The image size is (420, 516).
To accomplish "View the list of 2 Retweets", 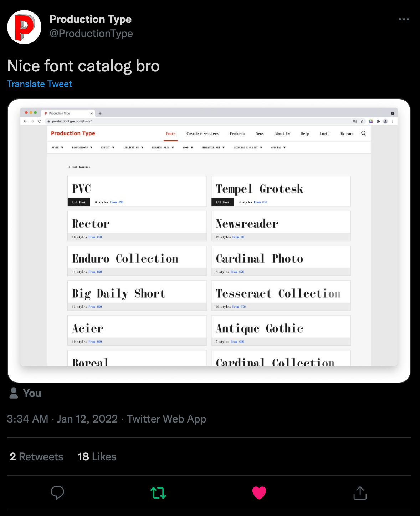I will pyautogui.click(x=36, y=457).
